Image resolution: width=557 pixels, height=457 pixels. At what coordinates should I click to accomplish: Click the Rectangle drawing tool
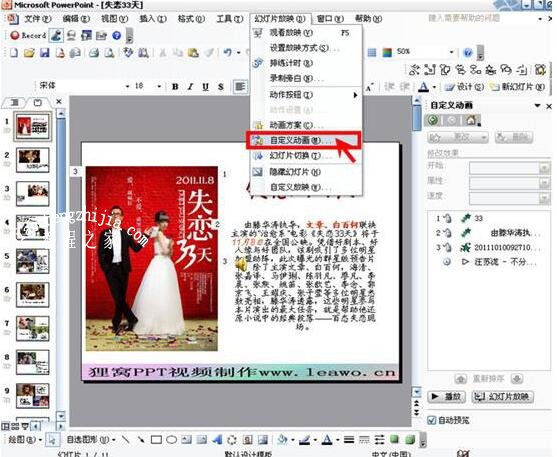point(156,440)
